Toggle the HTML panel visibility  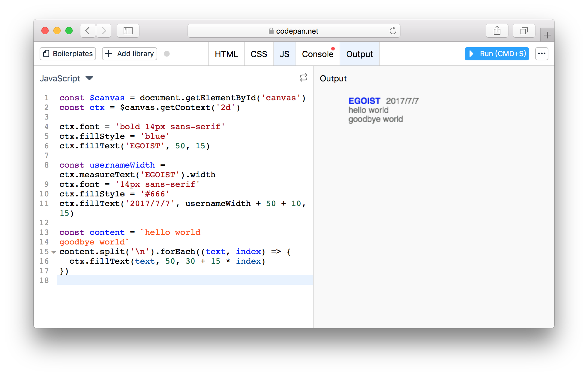(x=226, y=54)
